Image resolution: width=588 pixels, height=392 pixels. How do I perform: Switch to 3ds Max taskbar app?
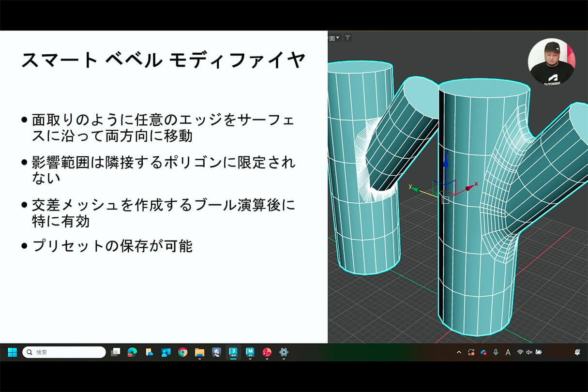tap(233, 352)
